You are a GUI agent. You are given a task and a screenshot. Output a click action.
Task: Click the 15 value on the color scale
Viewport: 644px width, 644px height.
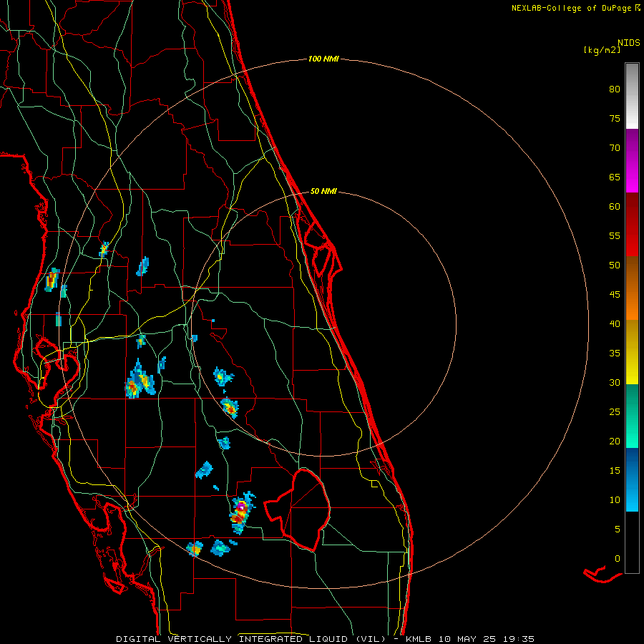point(615,471)
